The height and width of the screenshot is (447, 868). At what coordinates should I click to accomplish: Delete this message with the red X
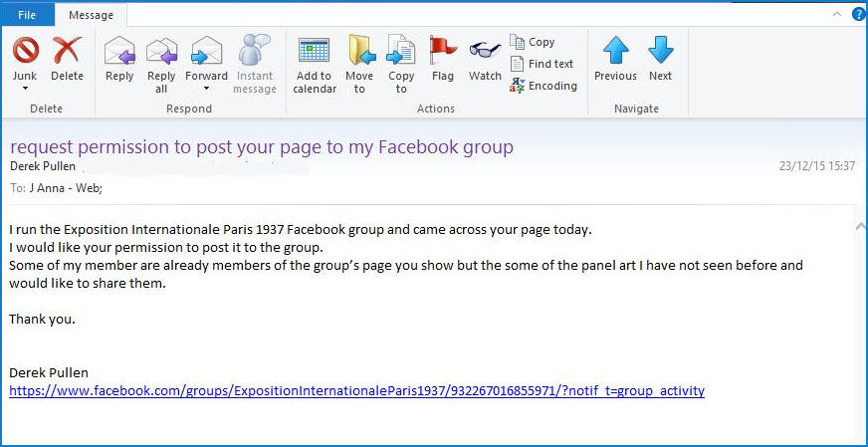coord(67,51)
